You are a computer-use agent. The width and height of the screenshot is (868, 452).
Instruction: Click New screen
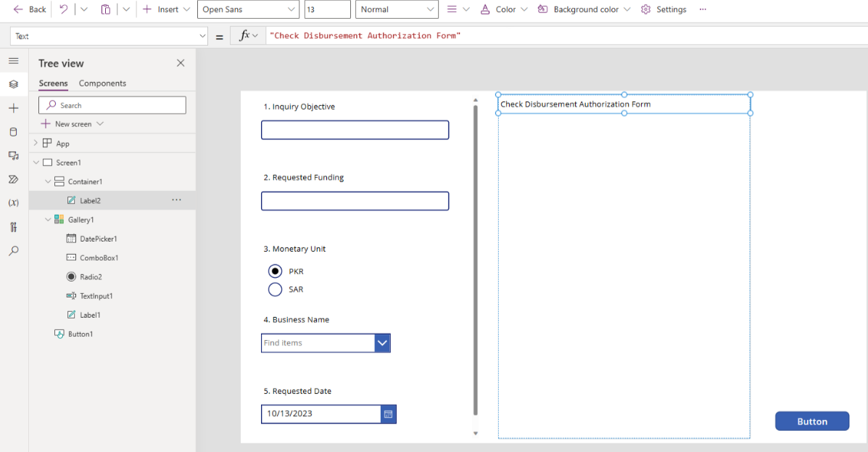pos(67,124)
